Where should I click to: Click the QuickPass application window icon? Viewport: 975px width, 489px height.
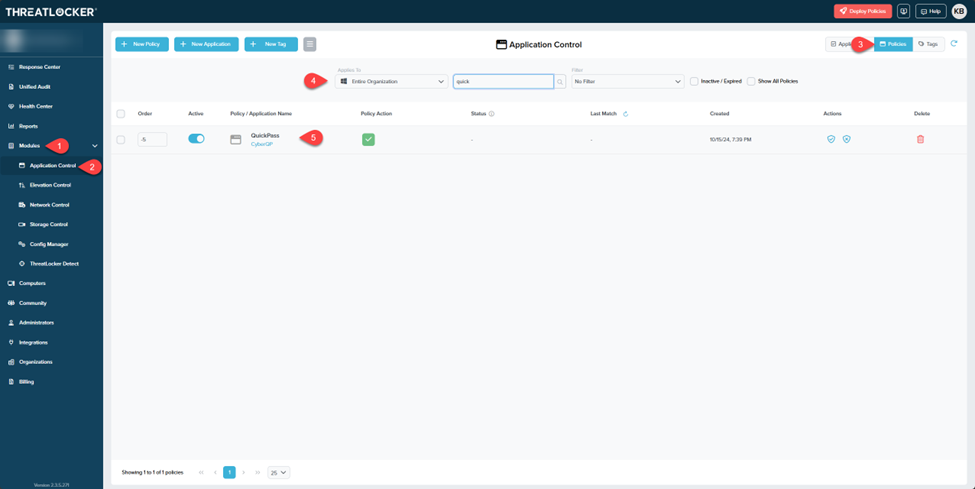click(x=236, y=139)
